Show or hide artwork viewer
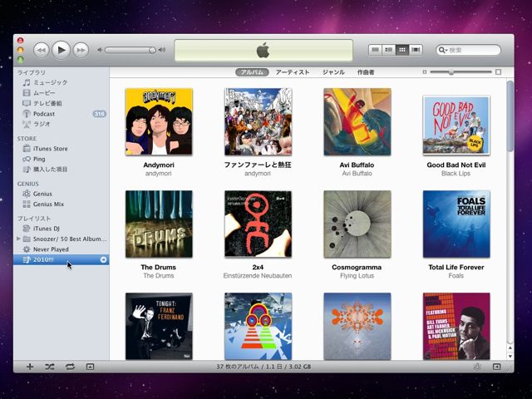532x399 pixels. click(x=90, y=367)
